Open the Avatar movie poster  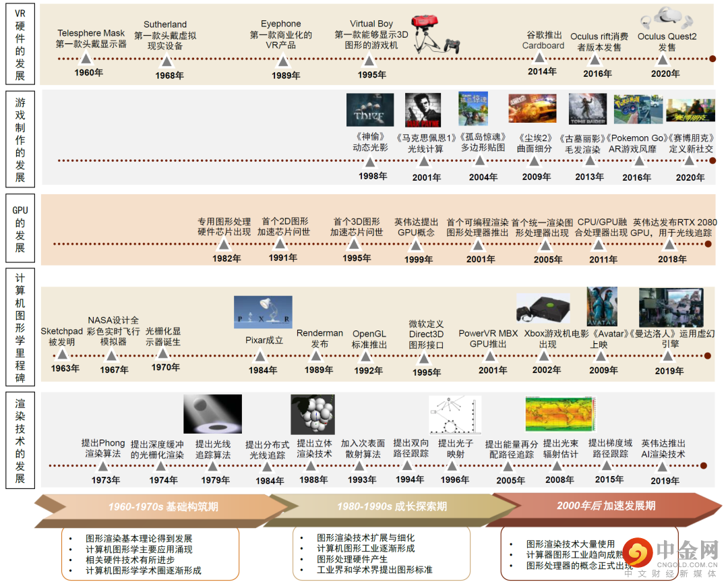pos(602,306)
